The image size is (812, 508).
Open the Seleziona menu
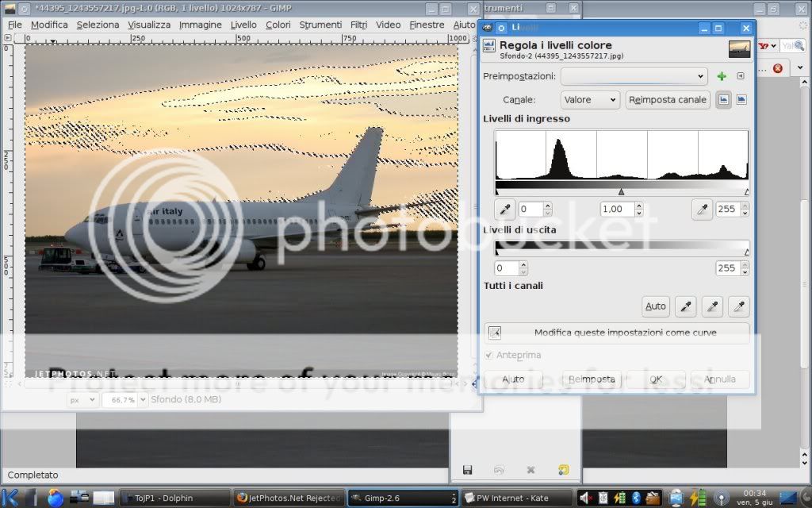[x=98, y=25]
